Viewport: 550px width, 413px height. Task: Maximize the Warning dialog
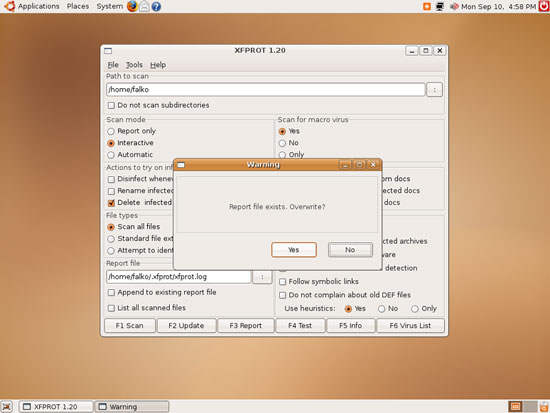click(359, 165)
